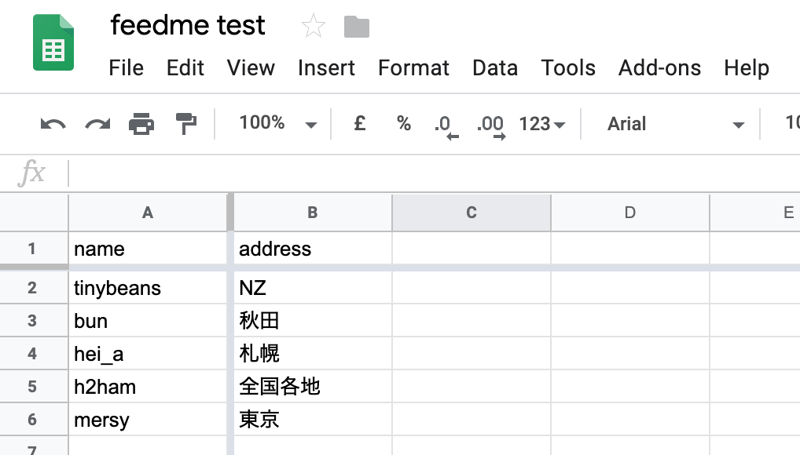800x455 pixels.
Task: Open the Add-ons menu
Action: (659, 68)
